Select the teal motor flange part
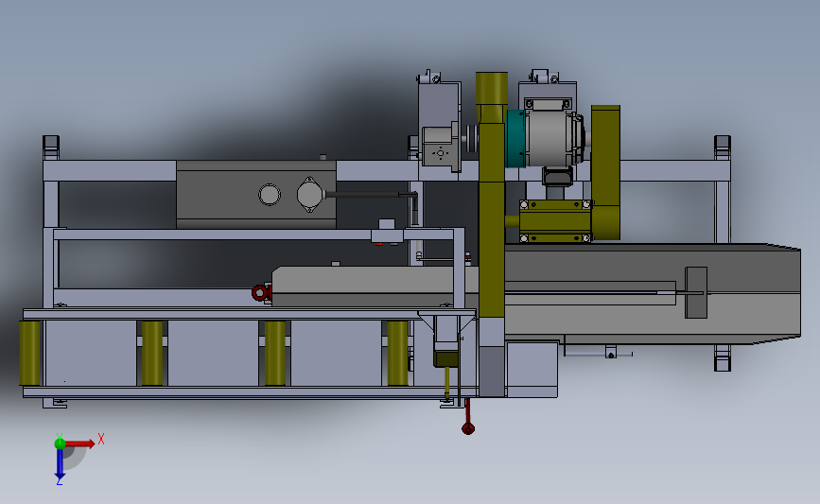820x504 pixels. pos(515,139)
